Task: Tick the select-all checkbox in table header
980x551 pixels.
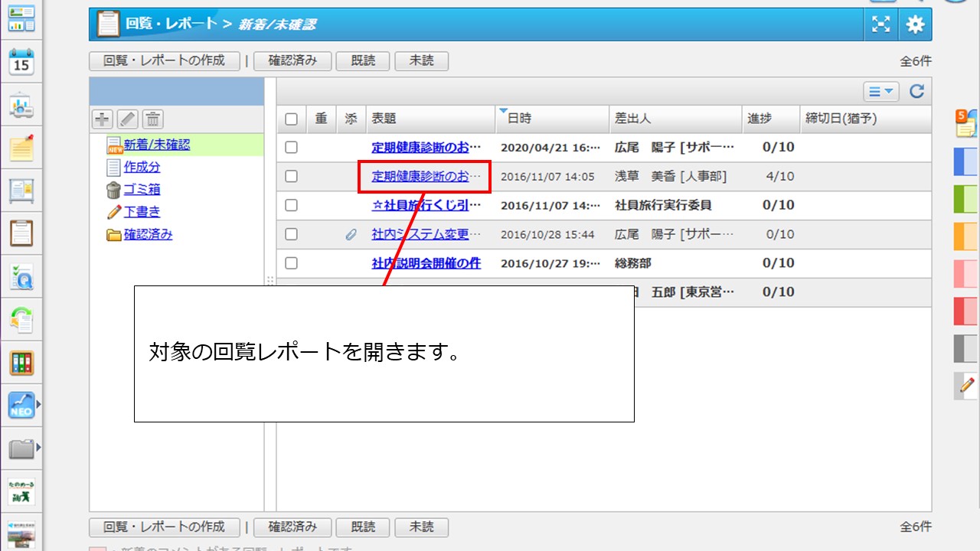Action: (291, 119)
